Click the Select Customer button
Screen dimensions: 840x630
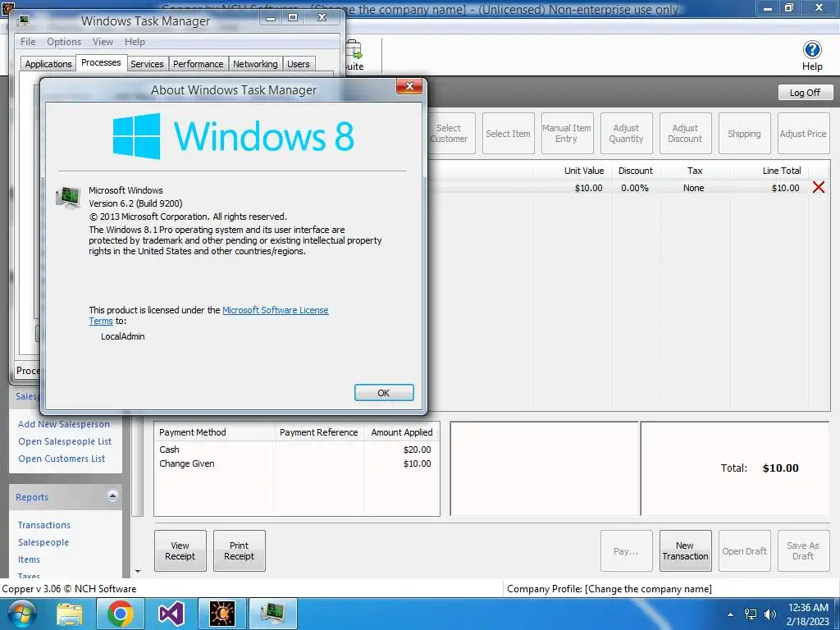tap(449, 134)
